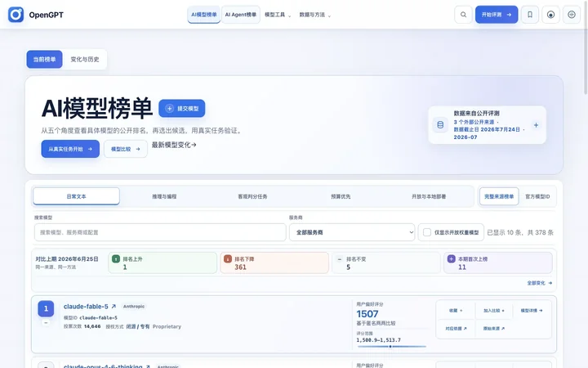Open 模型详情 for claude-fable-5

tap(532, 311)
